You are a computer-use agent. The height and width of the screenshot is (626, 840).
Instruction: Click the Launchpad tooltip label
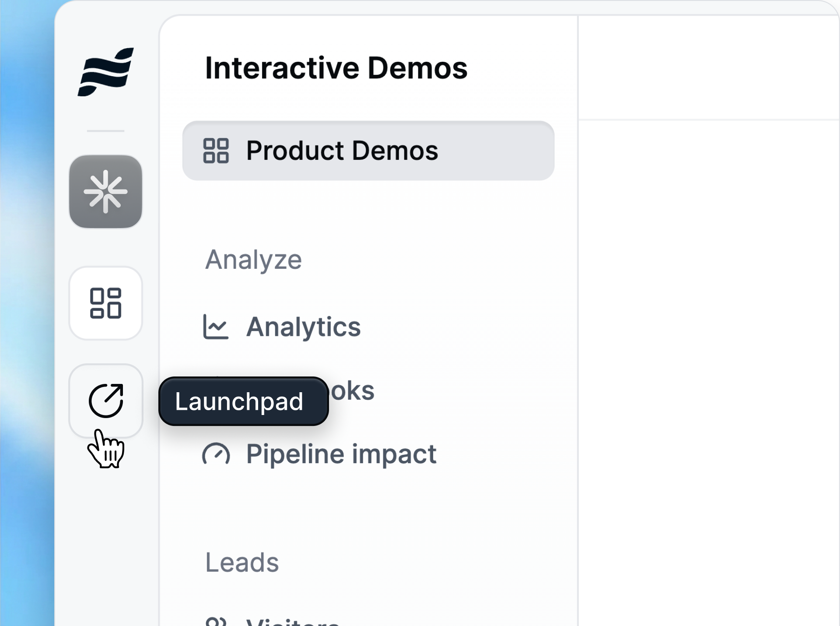tap(243, 401)
